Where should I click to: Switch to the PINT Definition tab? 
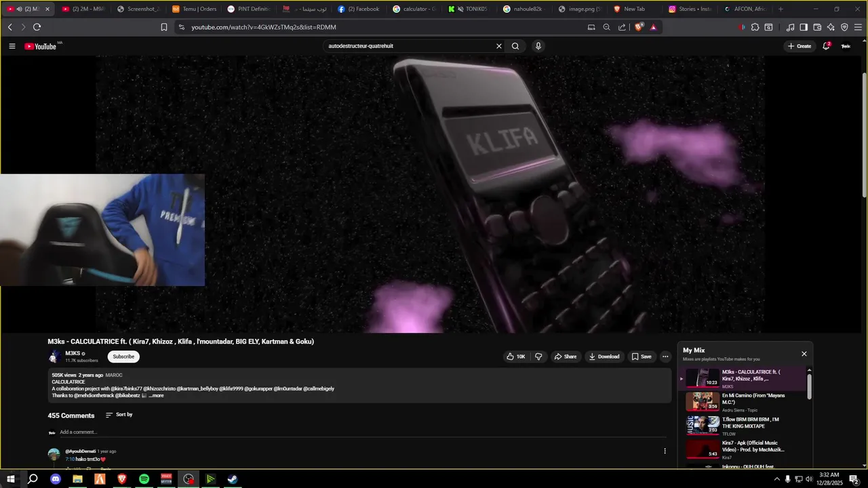point(249,9)
